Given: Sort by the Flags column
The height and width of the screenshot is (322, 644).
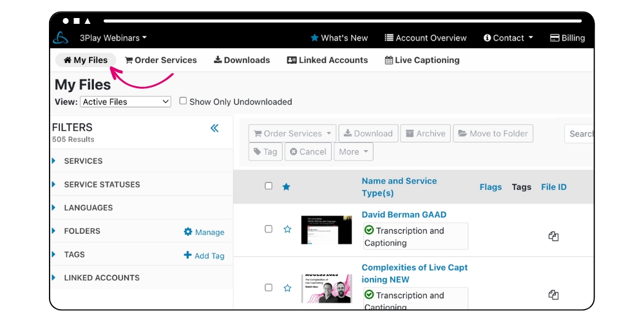Looking at the screenshot, I should 491,187.
